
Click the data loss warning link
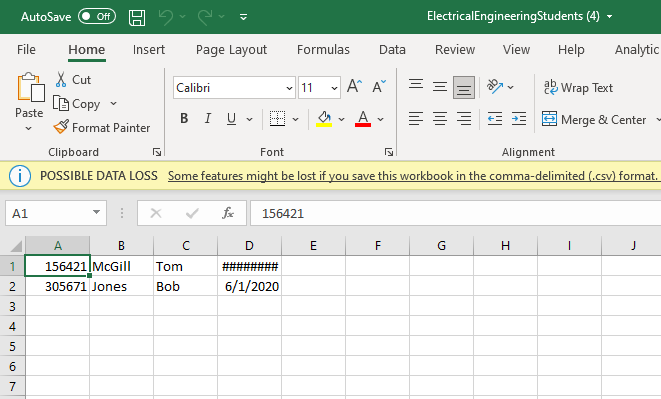[413, 176]
